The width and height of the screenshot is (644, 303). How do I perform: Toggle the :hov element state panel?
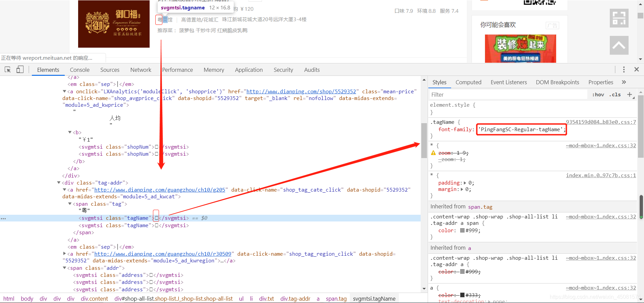pos(598,95)
